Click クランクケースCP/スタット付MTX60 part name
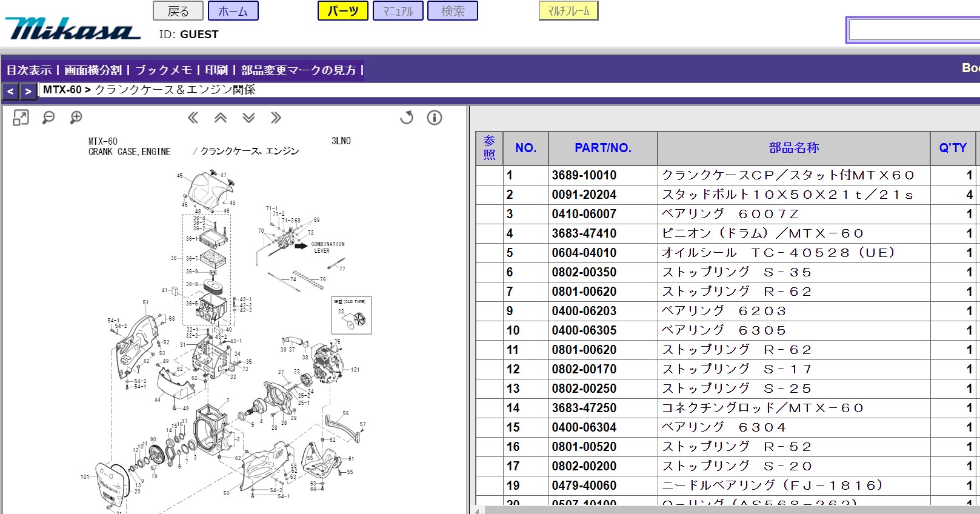Viewport: 980px width, 514px height. (788, 175)
